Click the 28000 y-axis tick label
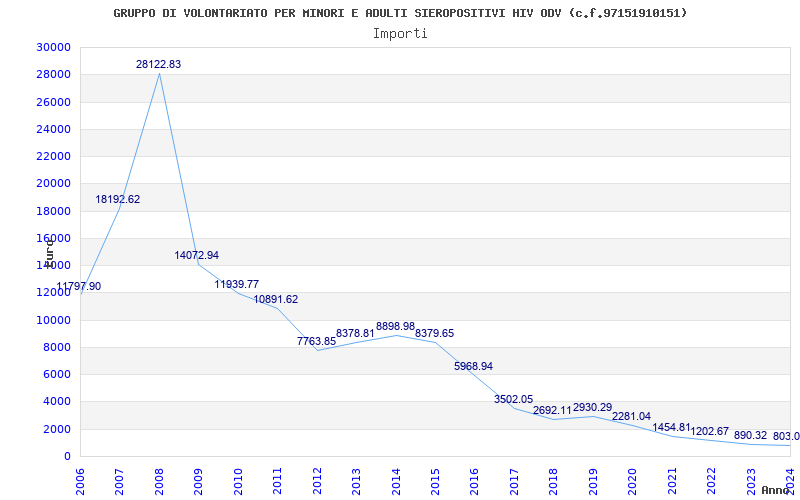Viewport: 800px width, 500px height. (x=54, y=75)
